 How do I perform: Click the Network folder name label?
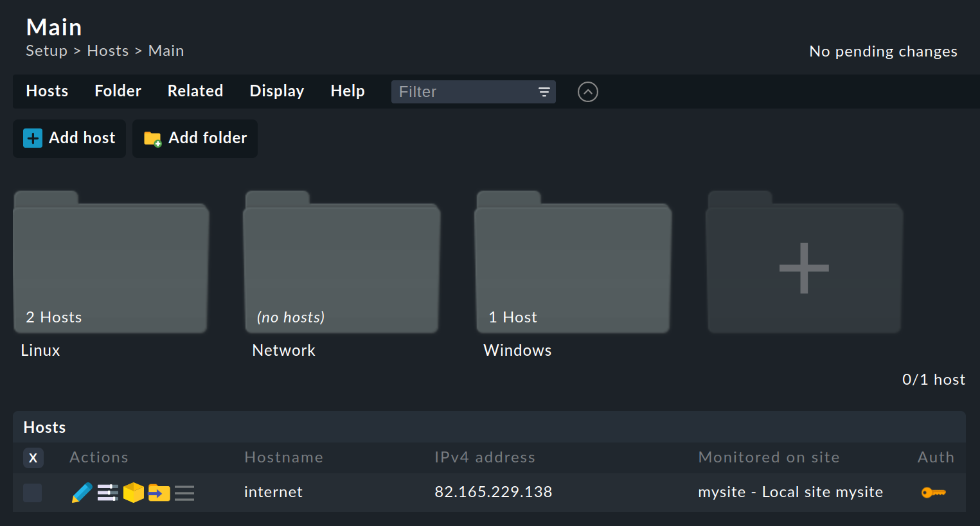coord(283,351)
